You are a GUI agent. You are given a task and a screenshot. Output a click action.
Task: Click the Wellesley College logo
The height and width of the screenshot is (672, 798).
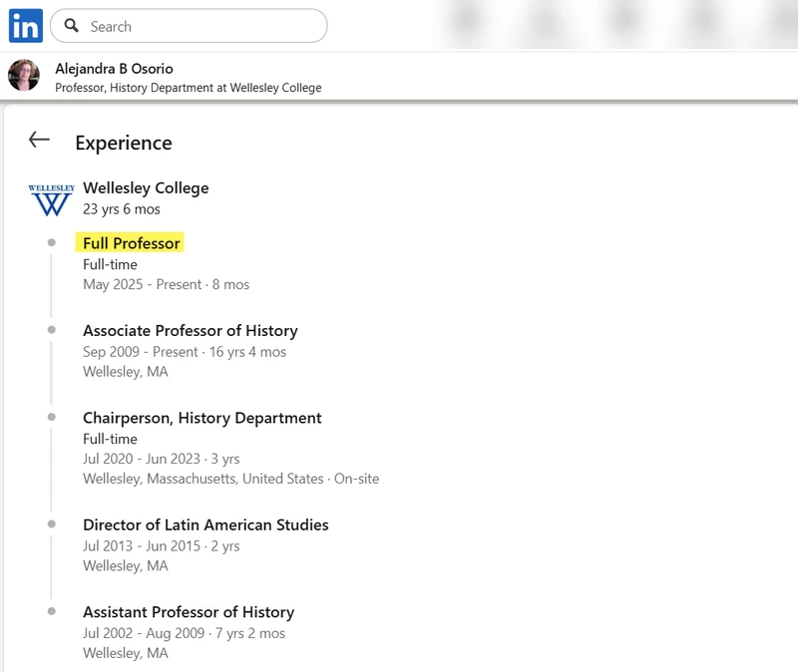click(x=52, y=199)
